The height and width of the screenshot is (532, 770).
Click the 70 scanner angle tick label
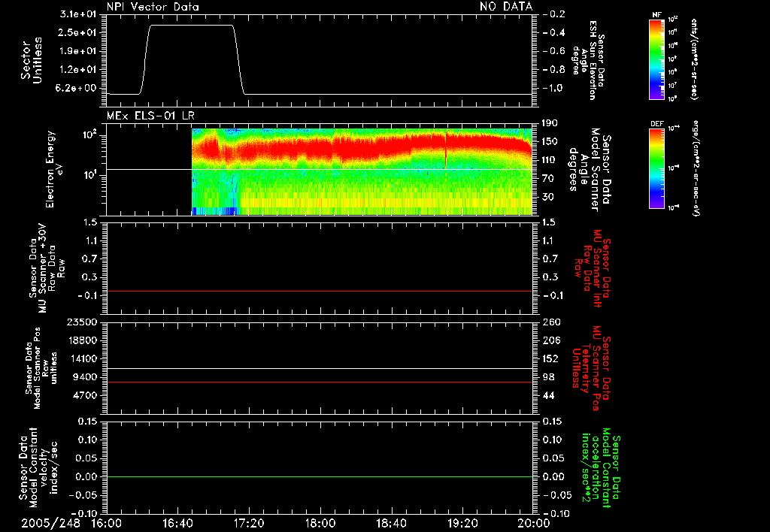(x=548, y=179)
